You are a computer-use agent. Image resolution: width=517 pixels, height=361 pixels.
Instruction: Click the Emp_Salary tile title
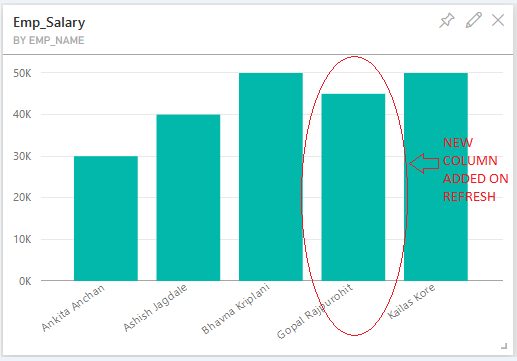tap(49, 23)
